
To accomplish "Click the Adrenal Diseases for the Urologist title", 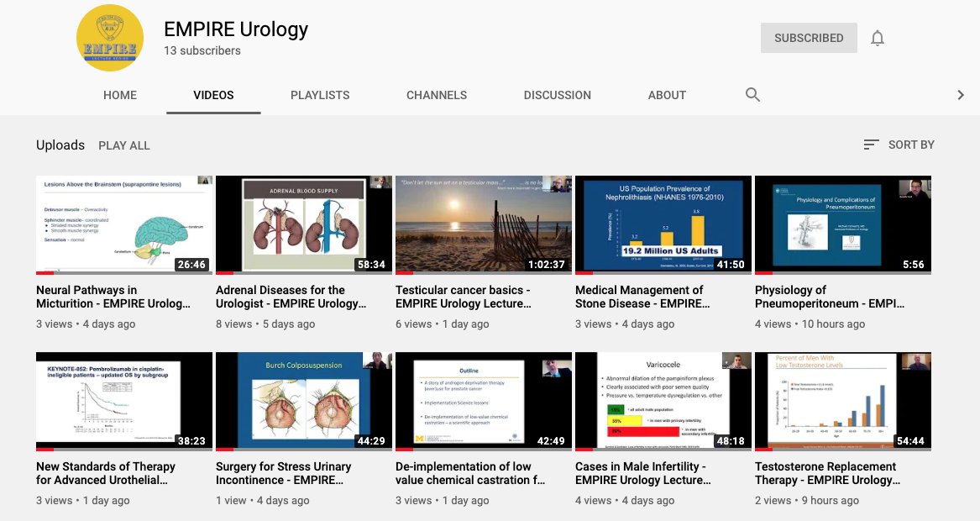I will click(x=291, y=297).
